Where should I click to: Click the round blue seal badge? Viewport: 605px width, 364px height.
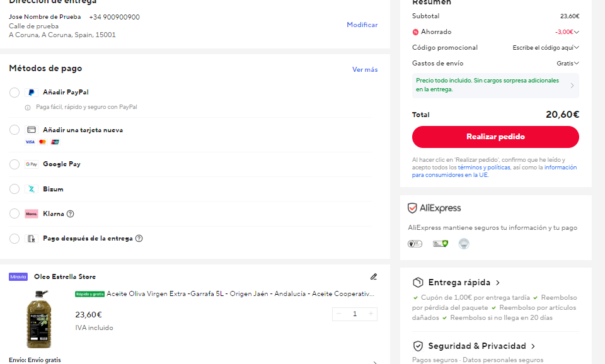point(464,244)
